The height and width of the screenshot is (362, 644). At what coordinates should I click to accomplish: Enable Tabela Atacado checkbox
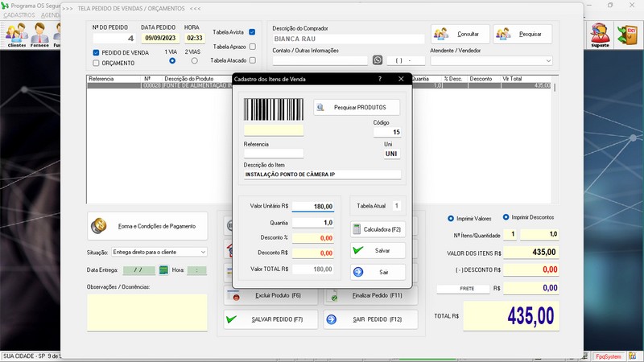pos(252,60)
